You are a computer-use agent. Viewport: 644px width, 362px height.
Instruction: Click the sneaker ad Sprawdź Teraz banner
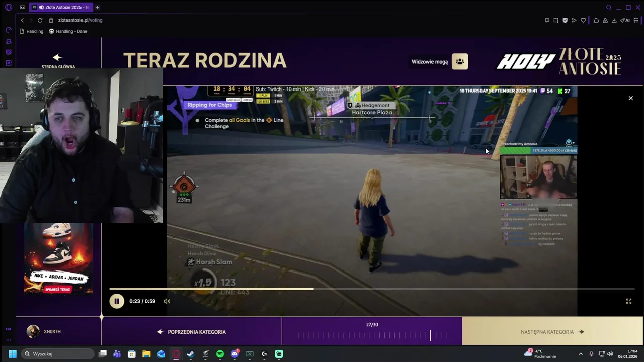[58, 289]
